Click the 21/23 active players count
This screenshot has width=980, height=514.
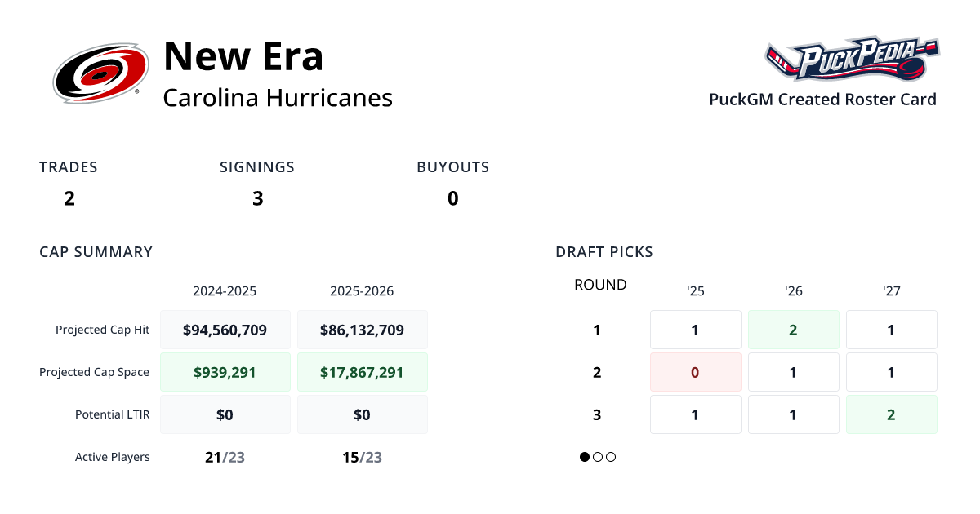coord(225,457)
